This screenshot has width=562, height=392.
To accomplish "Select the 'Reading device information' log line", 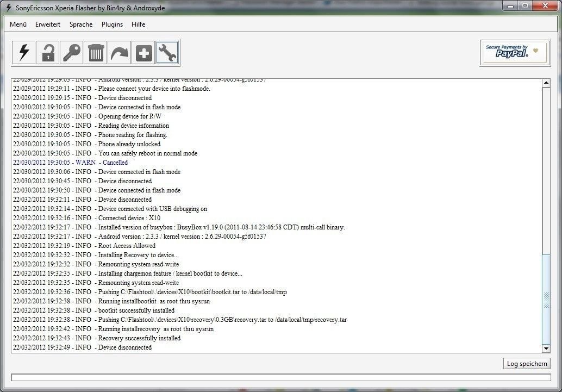I will pyautogui.click(x=91, y=126).
